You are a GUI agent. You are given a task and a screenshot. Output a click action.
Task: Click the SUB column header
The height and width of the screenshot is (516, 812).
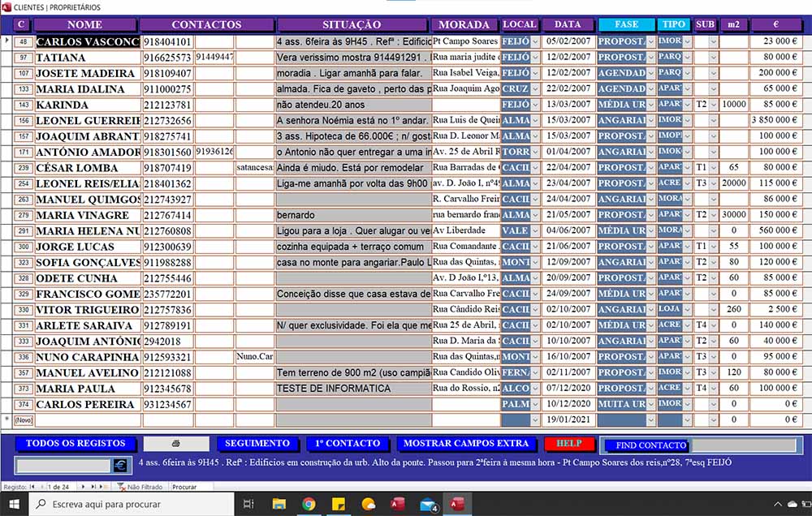[x=705, y=24]
